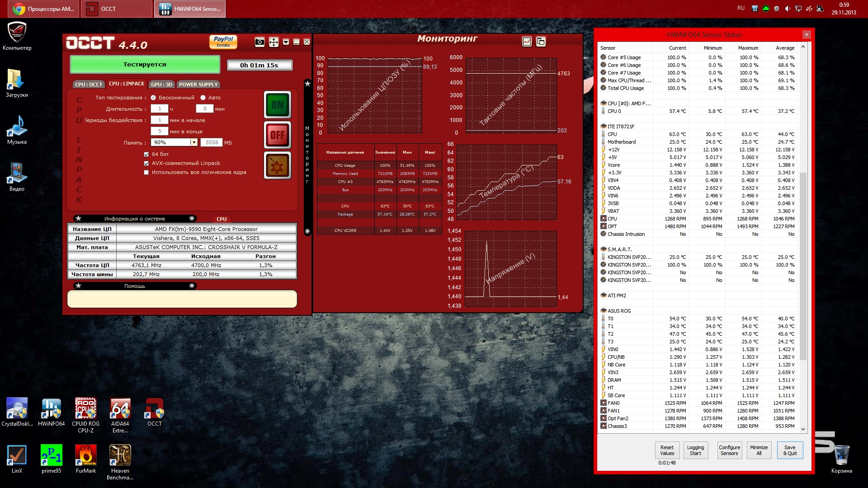The height and width of the screenshot is (488, 868).
Task: Collapse the Помощь section arrow
Action: click(192, 286)
